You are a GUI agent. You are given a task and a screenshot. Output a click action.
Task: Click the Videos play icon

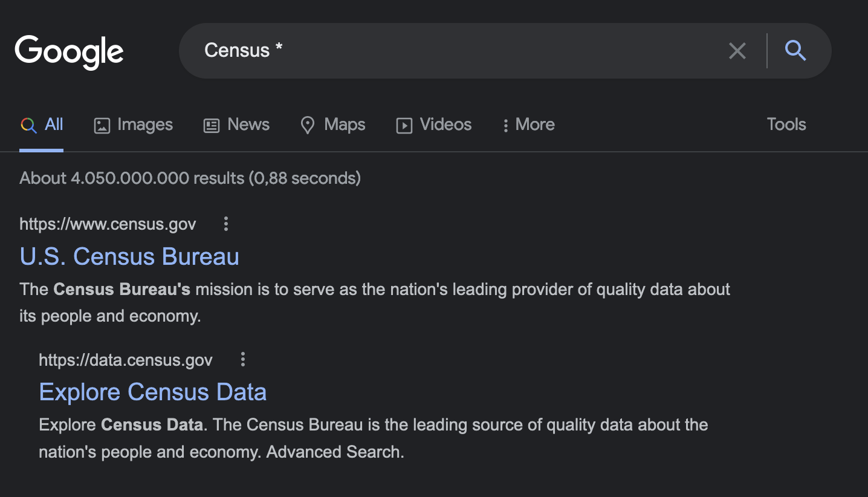pos(404,125)
